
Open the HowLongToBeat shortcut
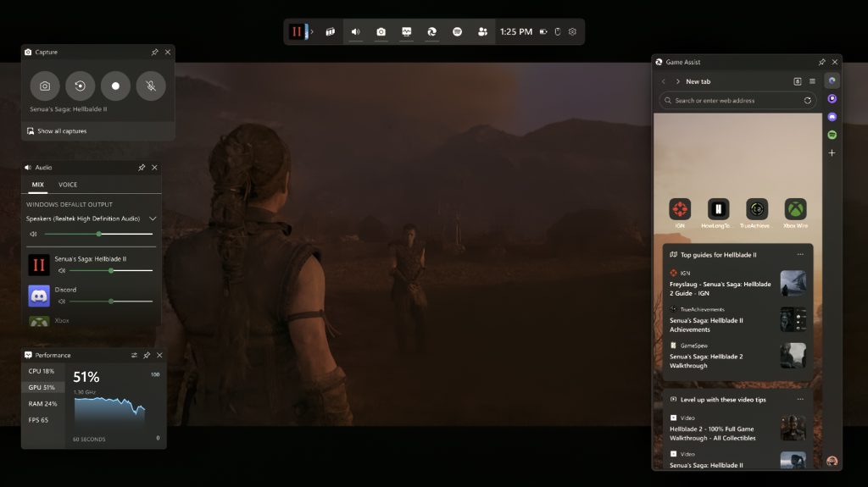coord(718,209)
